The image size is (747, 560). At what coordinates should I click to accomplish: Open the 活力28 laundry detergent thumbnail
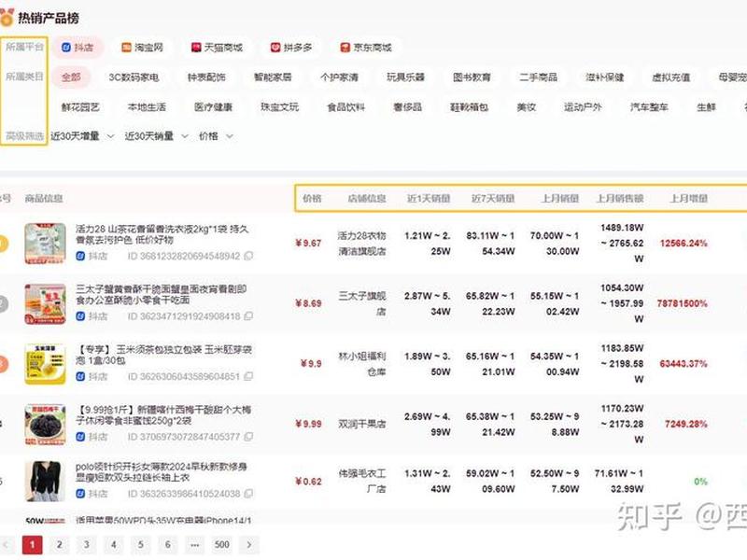tap(45, 244)
